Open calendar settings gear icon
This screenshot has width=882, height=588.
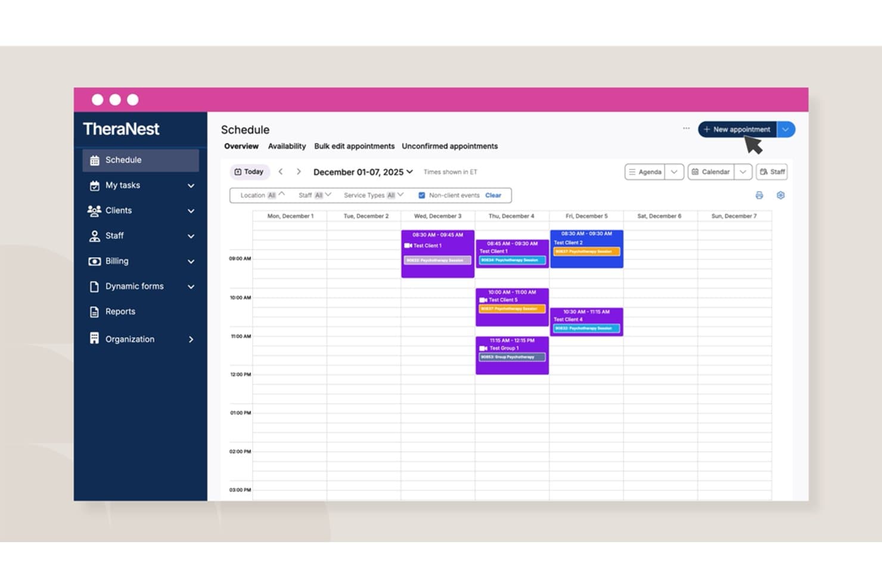tap(781, 195)
